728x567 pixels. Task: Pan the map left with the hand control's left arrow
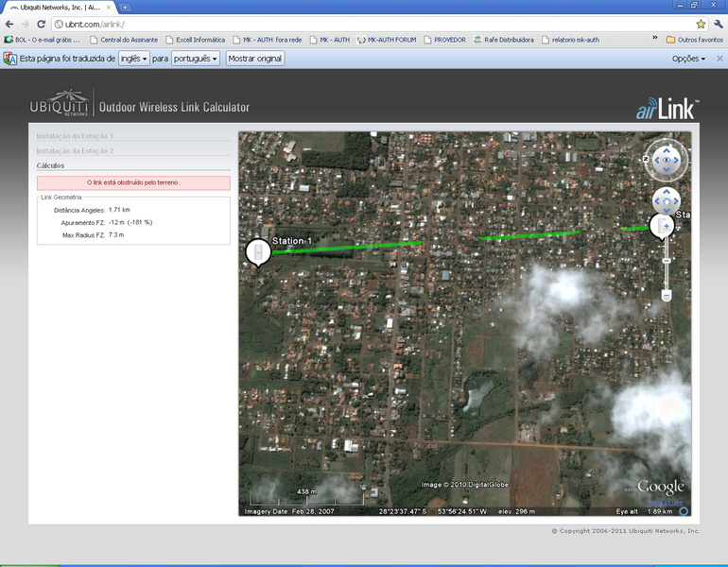pyautogui.click(x=656, y=201)
